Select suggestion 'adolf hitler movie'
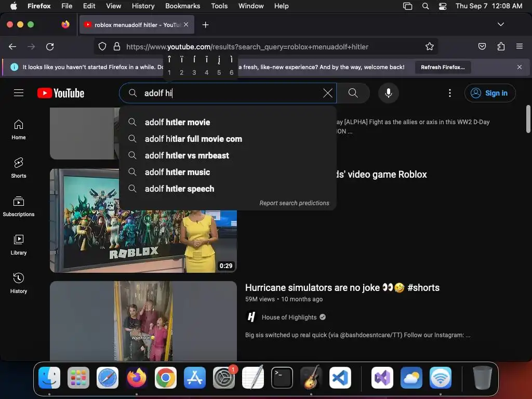 (x=228, y=122)
